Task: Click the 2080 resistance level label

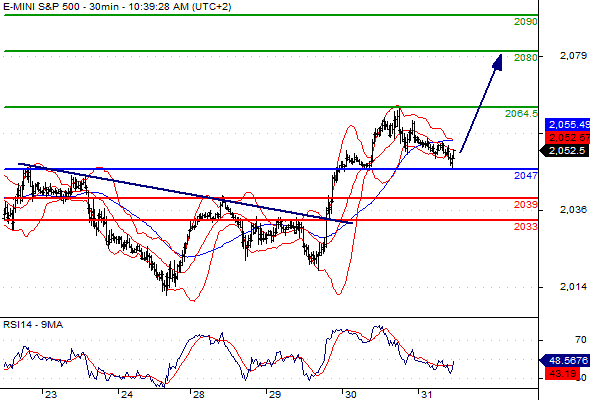Action: tap(526, 58)
